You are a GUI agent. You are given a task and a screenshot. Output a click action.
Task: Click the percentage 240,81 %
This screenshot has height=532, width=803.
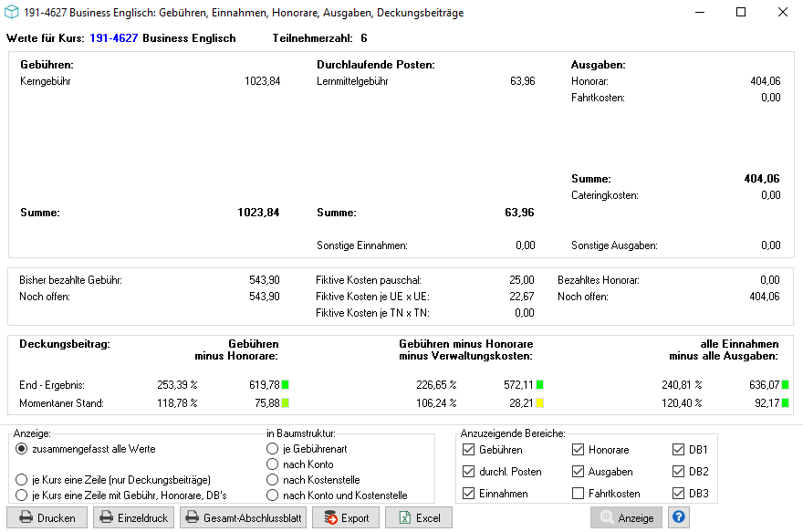tap(682, 385)
